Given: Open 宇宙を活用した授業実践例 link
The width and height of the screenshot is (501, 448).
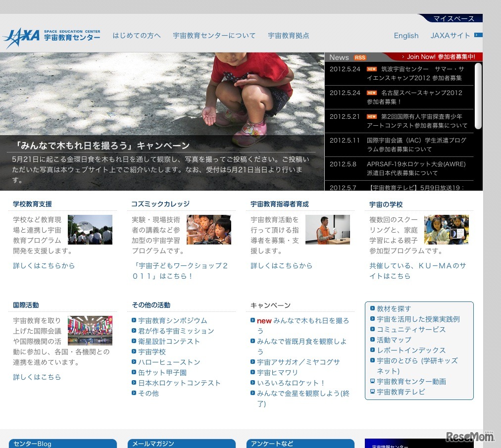Looking at the screenshot, I should tap(418, 319).
